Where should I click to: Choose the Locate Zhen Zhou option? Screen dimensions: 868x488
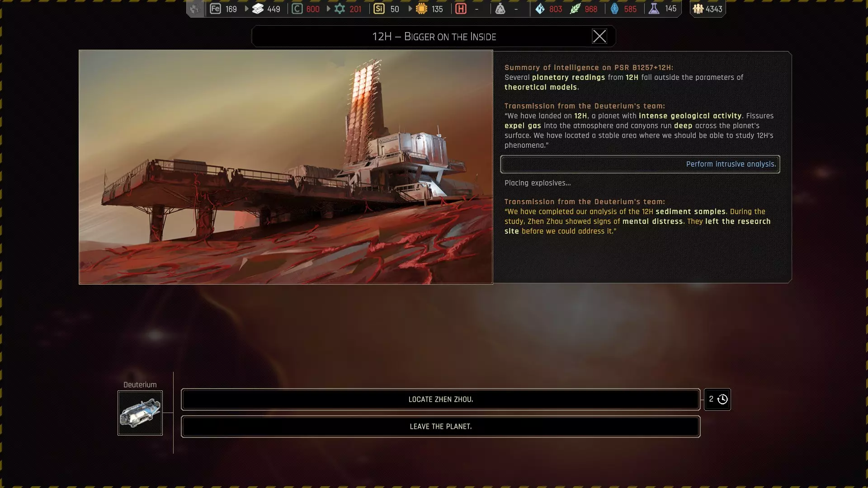click(440, 399)
